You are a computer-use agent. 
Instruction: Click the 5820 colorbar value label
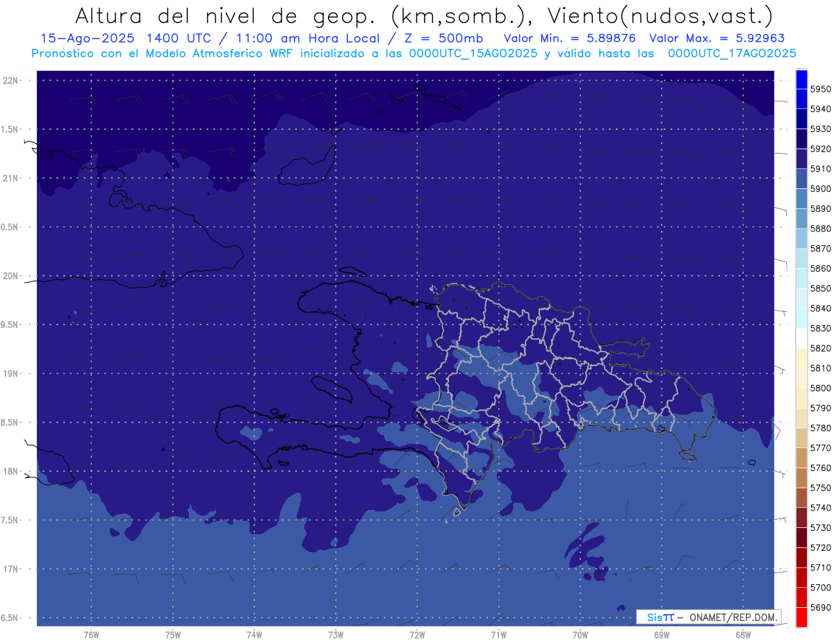pos(820,348)
